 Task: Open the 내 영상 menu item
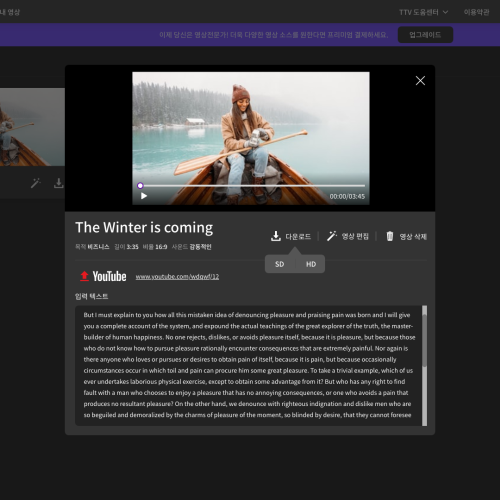coord(10,12)
